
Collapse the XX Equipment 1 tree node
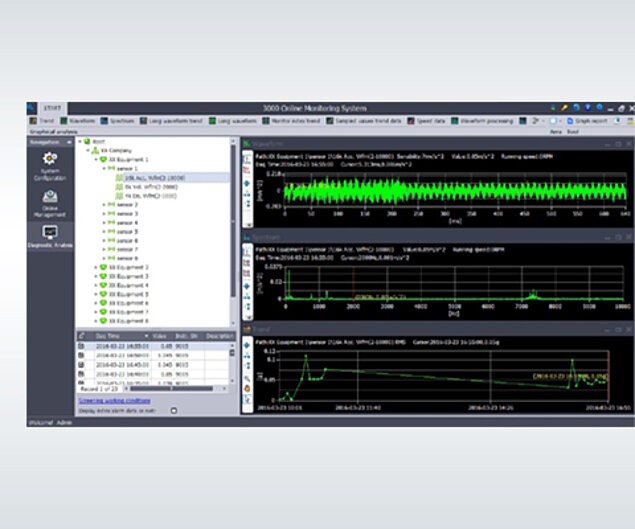click(x=98, y=160)
